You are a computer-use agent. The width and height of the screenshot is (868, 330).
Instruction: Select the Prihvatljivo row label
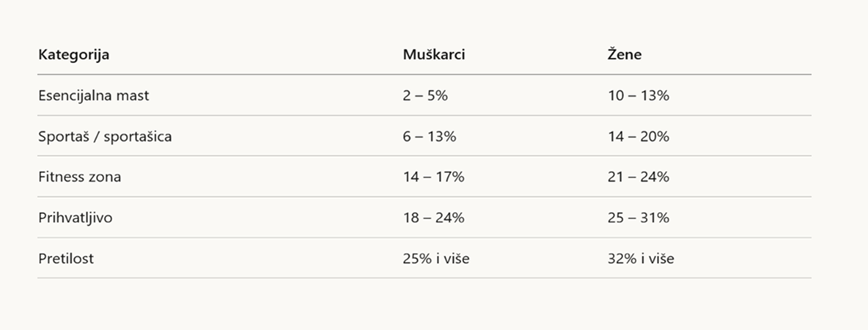click(x=76, y=218)
